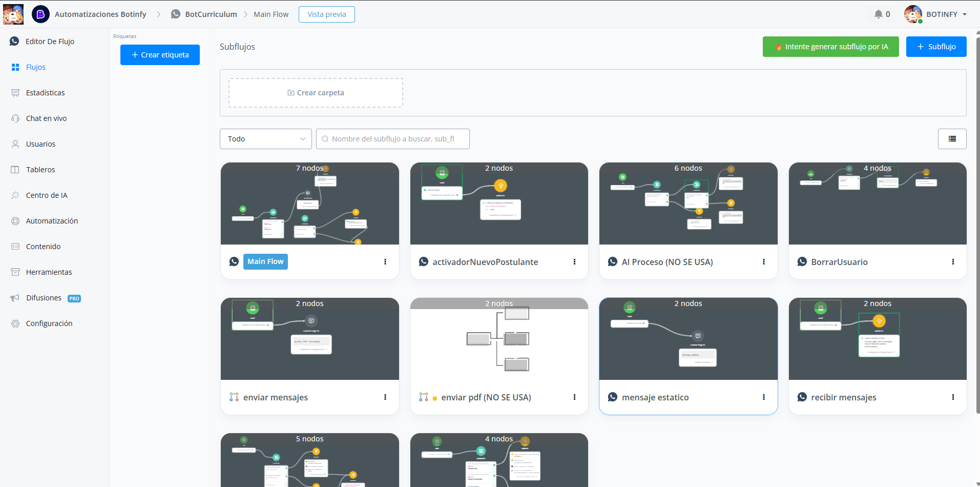Open options menu for recibir mensajes card

click(953, 397)
